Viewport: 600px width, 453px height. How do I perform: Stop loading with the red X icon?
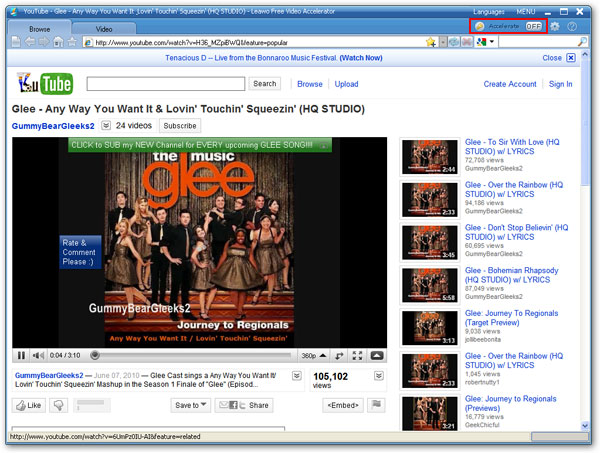click(467, 42)
